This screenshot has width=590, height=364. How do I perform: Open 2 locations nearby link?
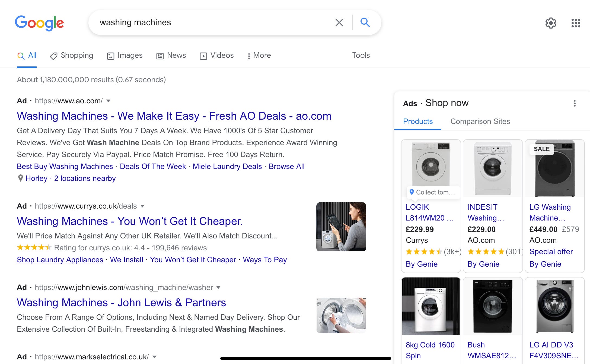85,178
